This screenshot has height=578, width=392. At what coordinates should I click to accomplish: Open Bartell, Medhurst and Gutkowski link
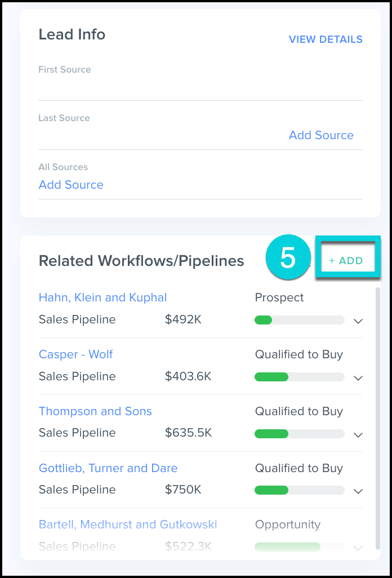tap(128, 524)
